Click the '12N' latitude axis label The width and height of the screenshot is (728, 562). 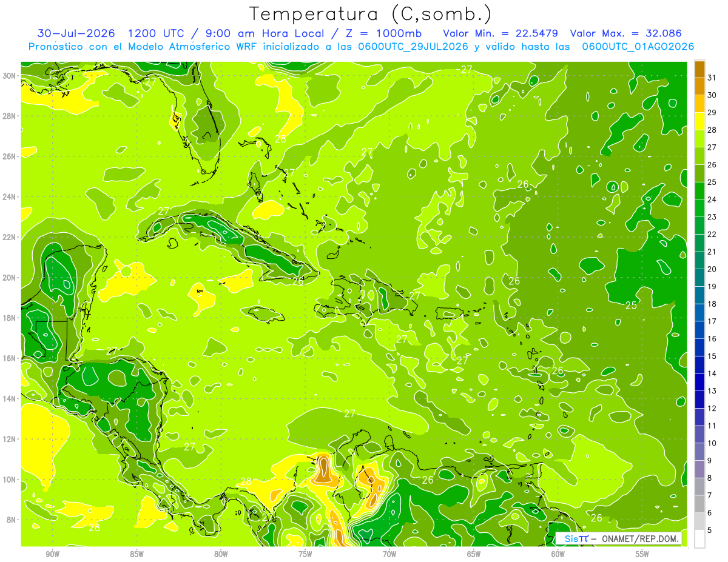(x=8, y=439)
